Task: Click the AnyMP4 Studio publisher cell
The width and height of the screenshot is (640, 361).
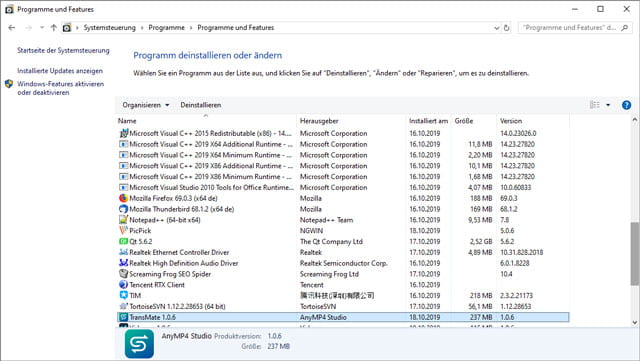Action: (323, 317)
